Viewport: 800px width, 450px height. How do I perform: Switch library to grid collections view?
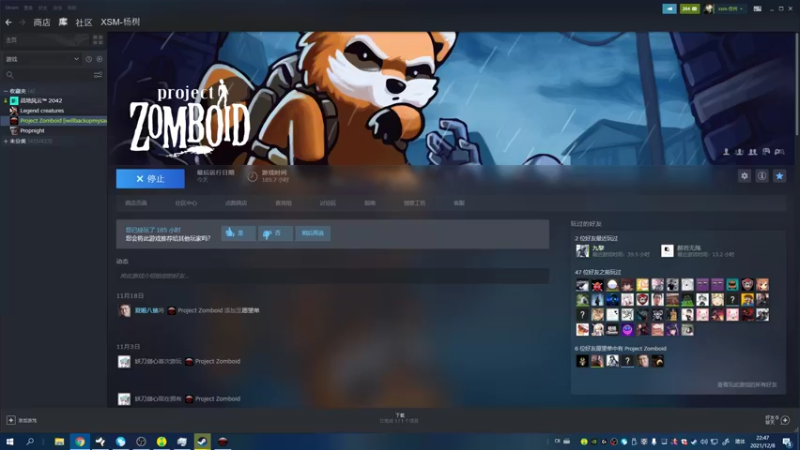click(98, 40)
